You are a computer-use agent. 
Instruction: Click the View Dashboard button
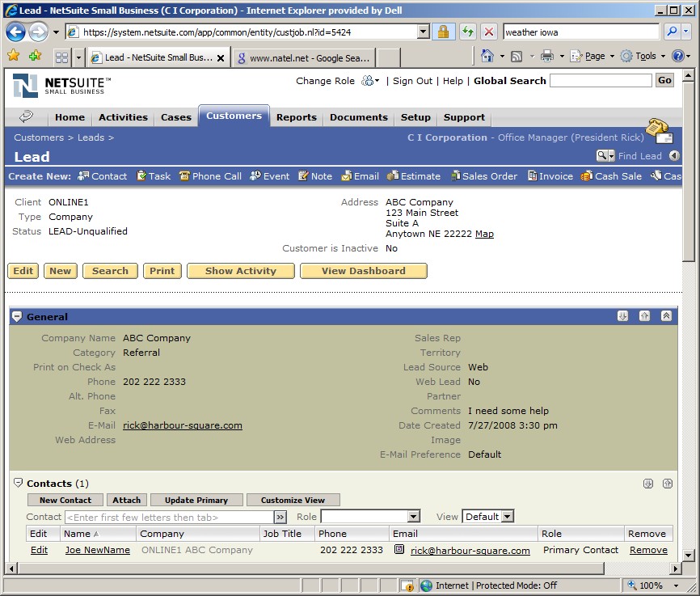pyautogui.click(x=364, y=271)
